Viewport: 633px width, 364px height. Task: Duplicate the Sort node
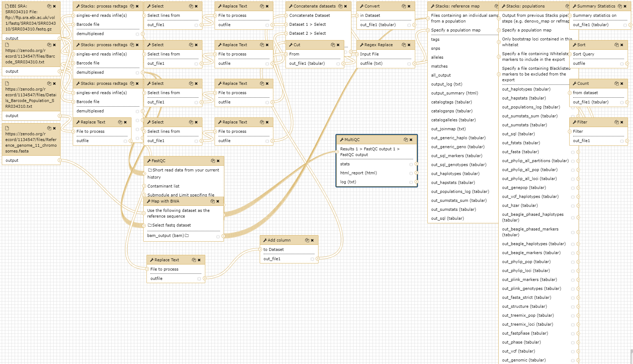(x=617, y=45)
